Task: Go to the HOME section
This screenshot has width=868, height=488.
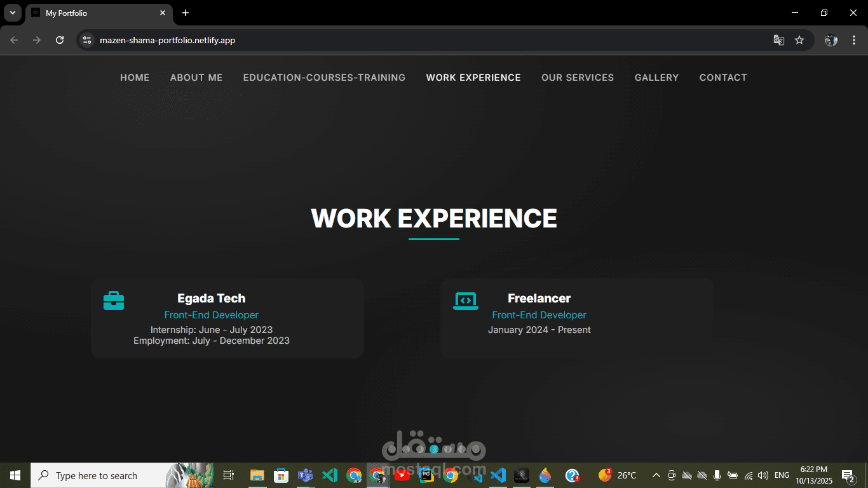Action: [135, 78]
